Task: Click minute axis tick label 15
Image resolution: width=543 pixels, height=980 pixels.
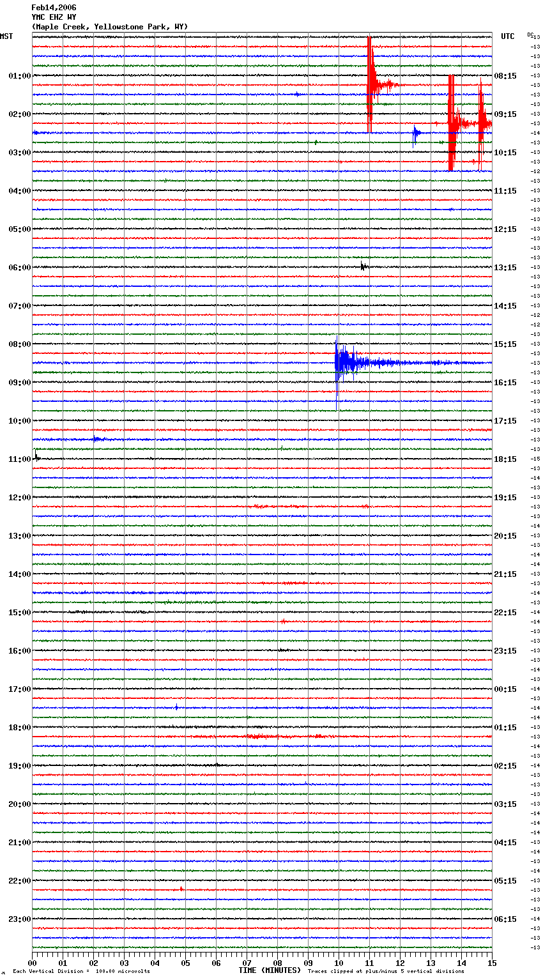Action: tap(492, 963)
